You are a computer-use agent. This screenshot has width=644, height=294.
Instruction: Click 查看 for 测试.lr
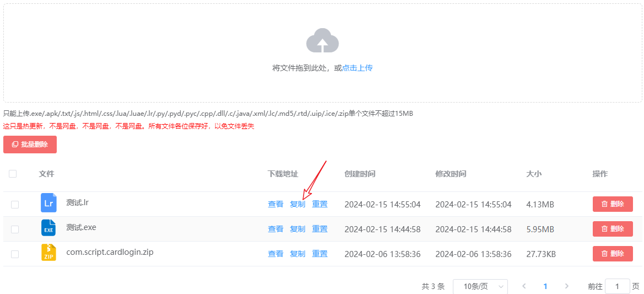[275, 204]
